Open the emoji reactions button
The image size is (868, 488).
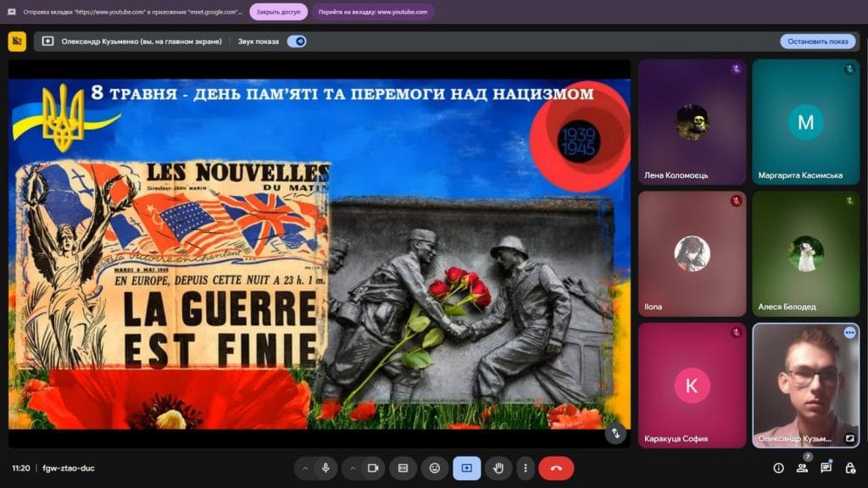(x=435, y=468)
